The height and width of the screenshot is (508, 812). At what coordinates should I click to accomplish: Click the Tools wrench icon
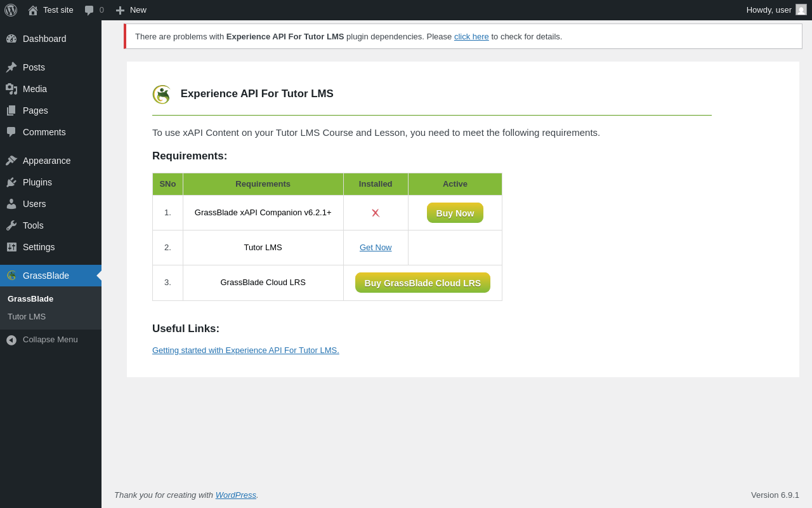pos(11,225)
